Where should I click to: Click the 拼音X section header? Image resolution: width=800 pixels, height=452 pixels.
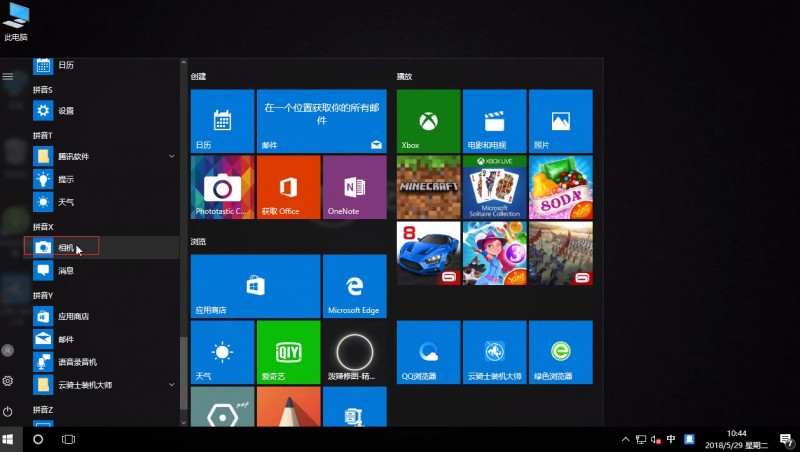(x=43, y=227)
